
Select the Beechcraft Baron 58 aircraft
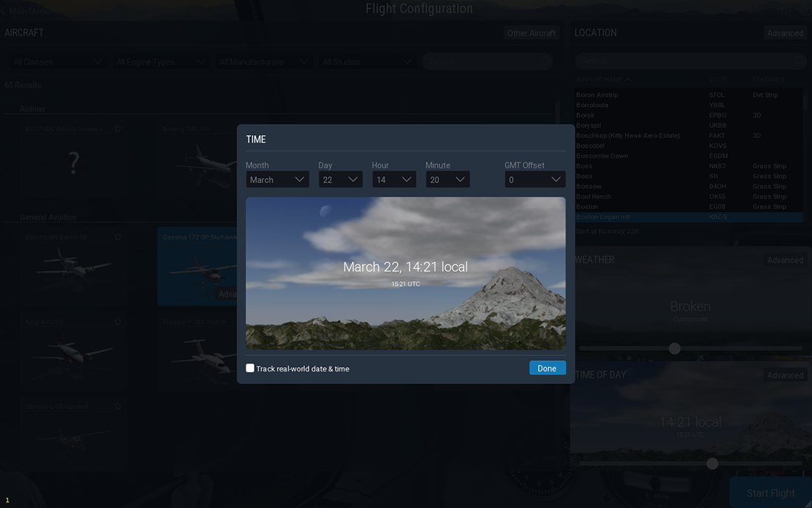tap(74, 267)
